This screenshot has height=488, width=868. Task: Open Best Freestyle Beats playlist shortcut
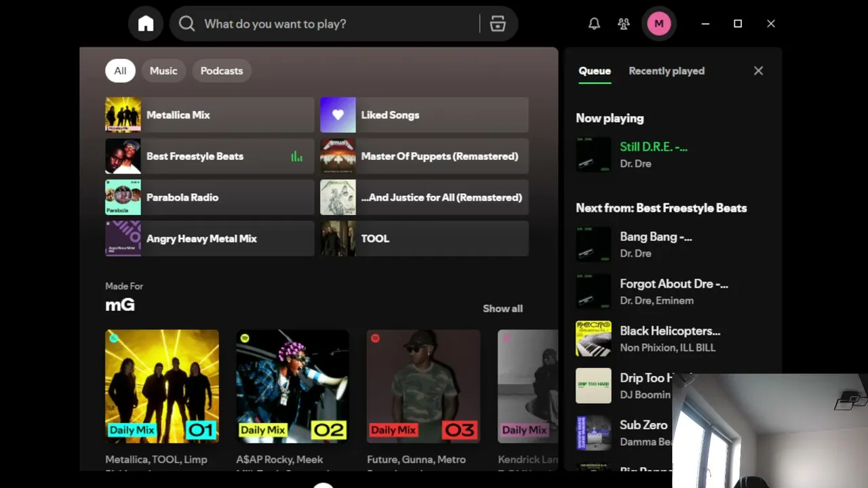[x=210, y=156]
